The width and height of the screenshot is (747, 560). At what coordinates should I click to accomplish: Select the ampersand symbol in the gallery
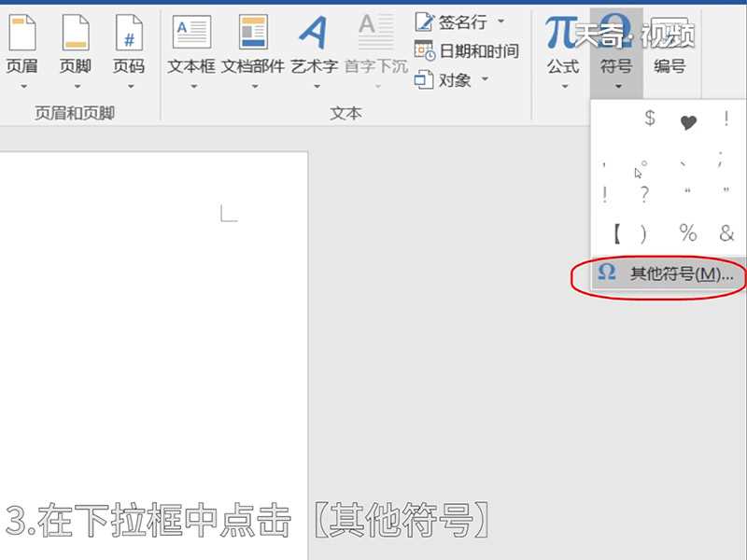[726, 233]
